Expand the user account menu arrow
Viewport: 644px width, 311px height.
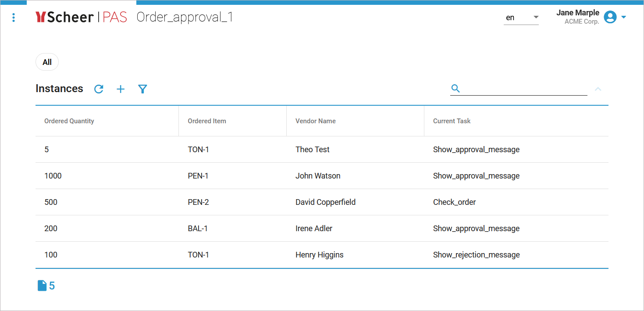point(624,18)
